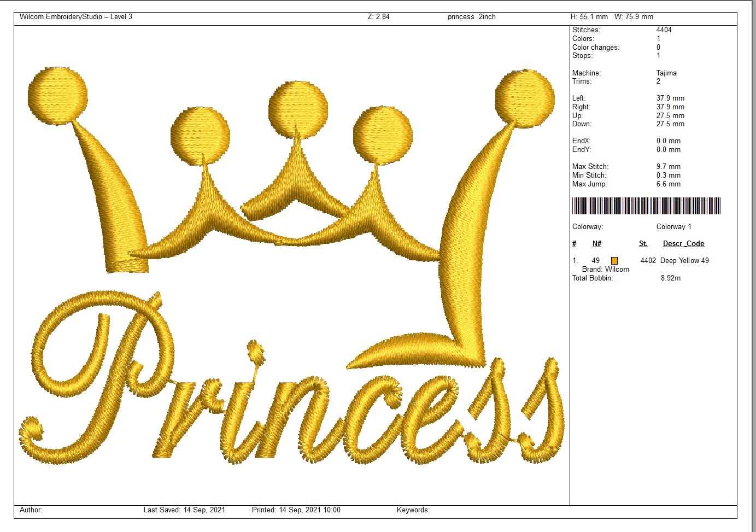The width and height of the screenshot is (756, 532).
Task: Click the Descr. Code column header
Action: (x=683, y=244)
